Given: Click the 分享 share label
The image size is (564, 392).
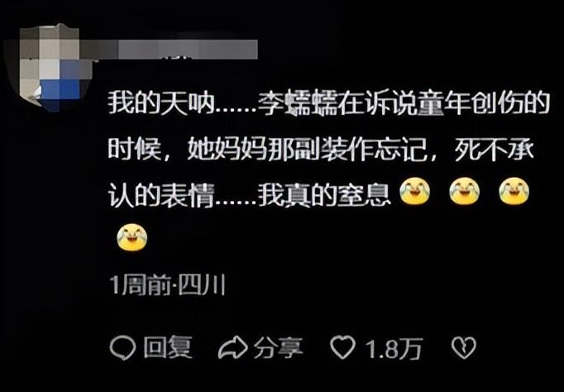Looking at the screenshot, I should point(279,348).
